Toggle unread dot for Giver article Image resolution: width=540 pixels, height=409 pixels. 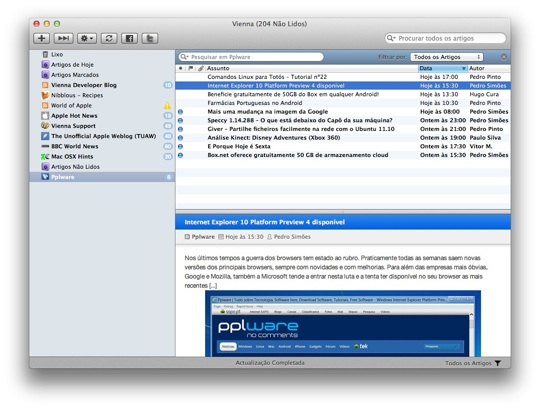point(180,129)
